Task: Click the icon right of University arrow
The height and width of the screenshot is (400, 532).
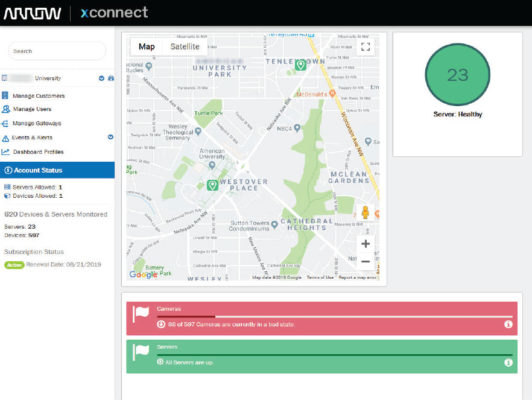Action: click(111, 78)
